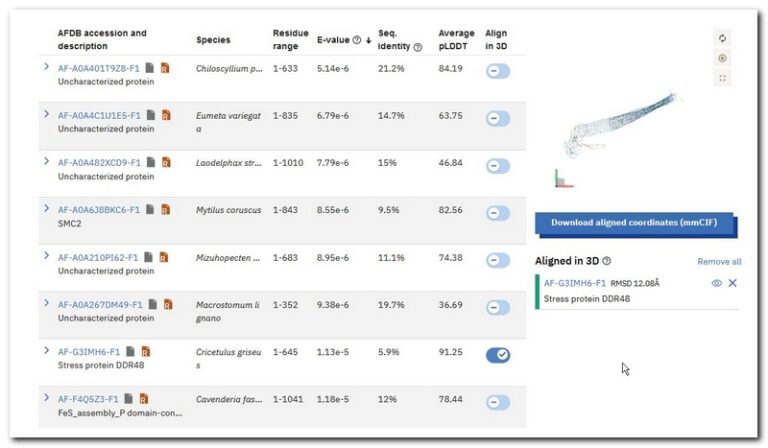
Task: Enable Align in 3D for AF-A0A401T9Z8-F1
Action: pos(498,71)
